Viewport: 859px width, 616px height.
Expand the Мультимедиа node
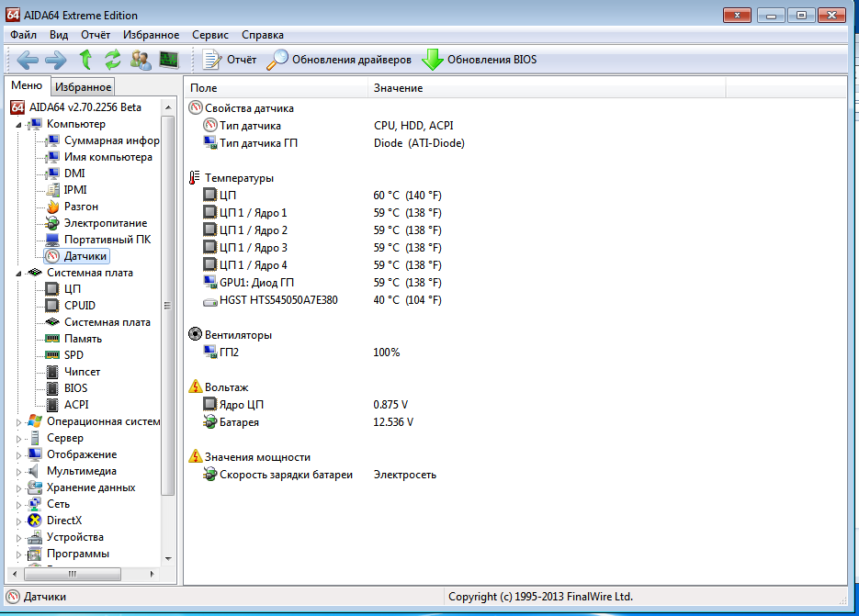[x=18, y=472]
